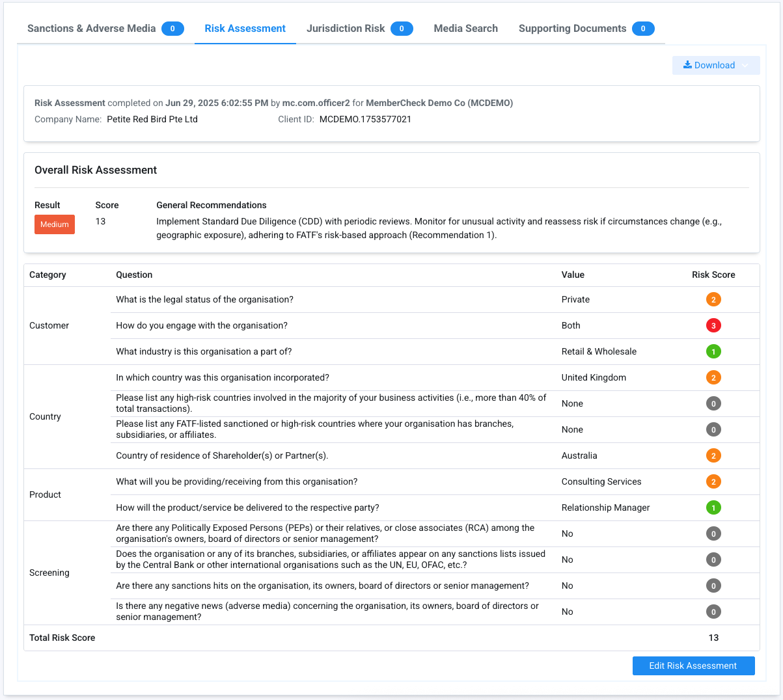Click the overall score value 13

click(x=100, y=221)
